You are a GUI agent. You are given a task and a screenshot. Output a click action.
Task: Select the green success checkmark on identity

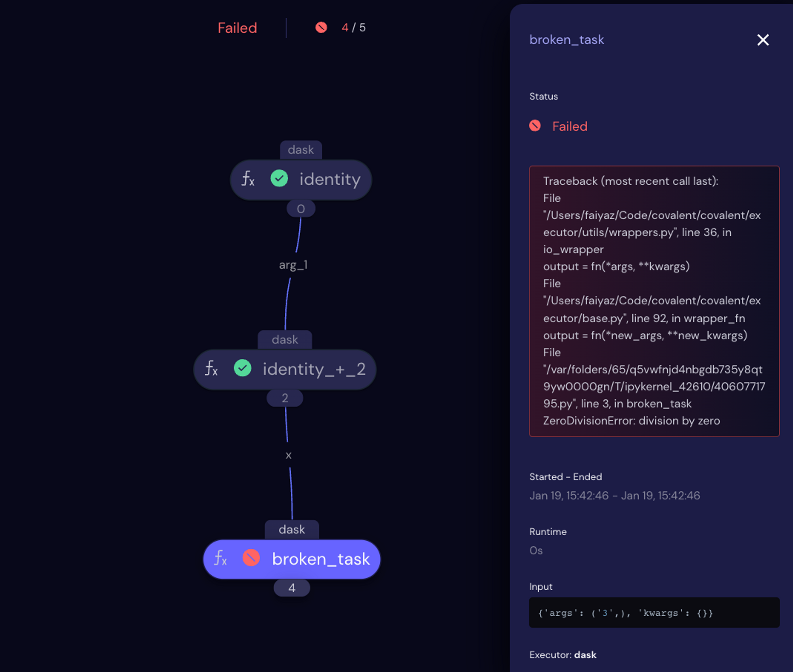tap(279, 179)
